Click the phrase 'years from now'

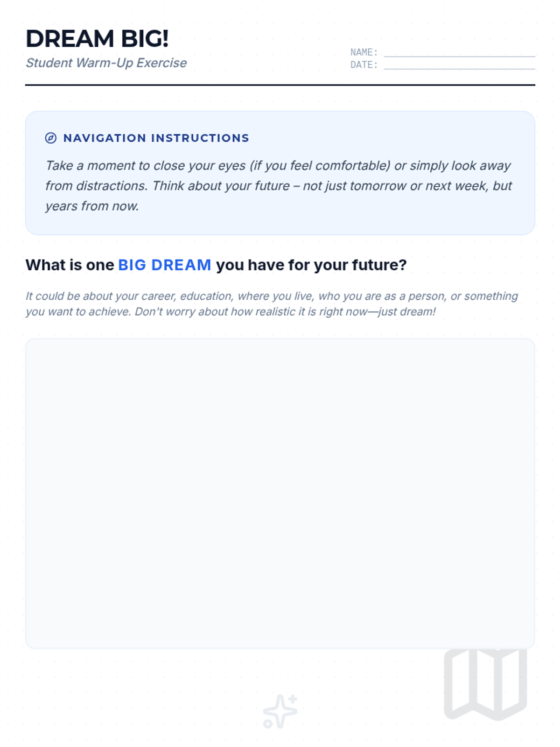coord(92,206)
